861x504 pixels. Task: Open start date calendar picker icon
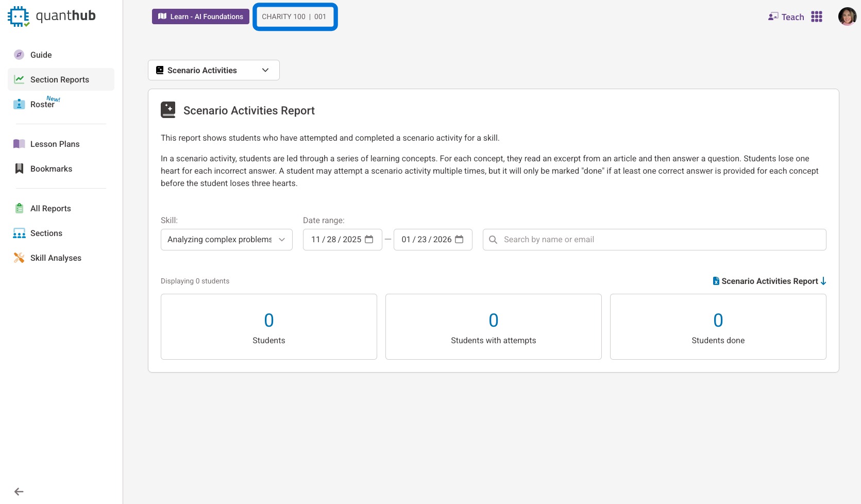point(369,239)
